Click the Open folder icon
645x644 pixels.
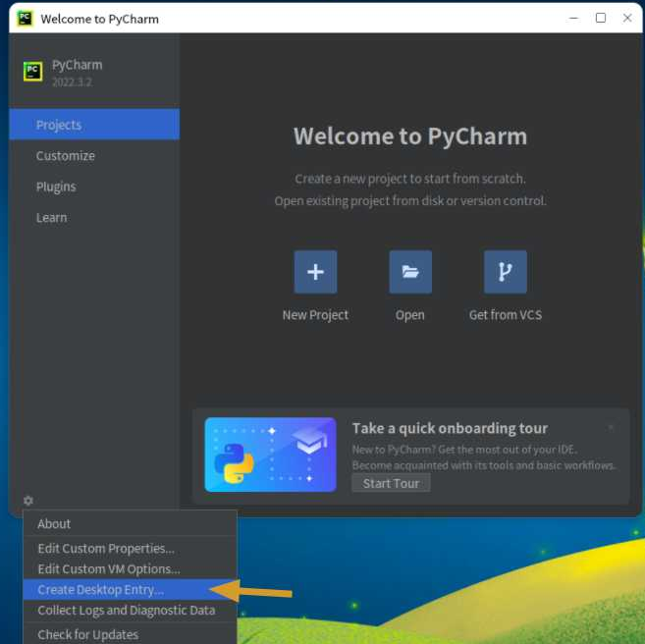click(x=410, y=272)
